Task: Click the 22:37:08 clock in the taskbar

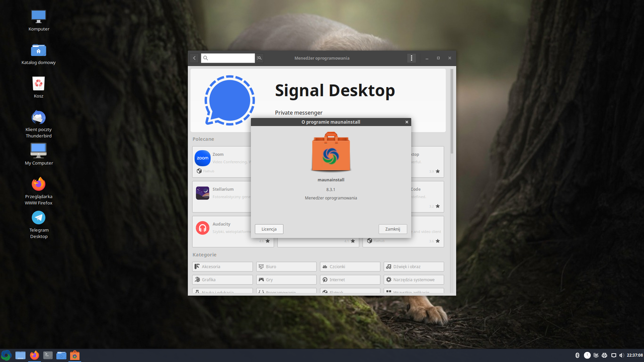Action: point(634,355)
